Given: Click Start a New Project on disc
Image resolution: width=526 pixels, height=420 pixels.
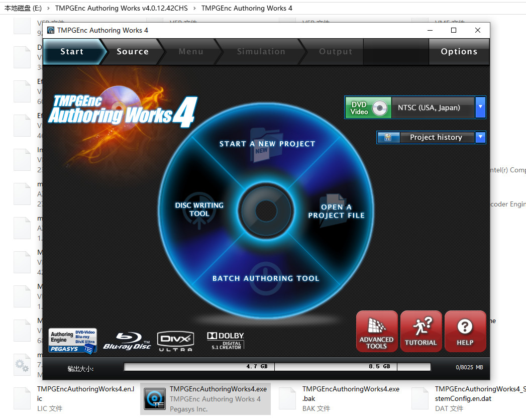Looking at the screenshot, I should (267, 144).
